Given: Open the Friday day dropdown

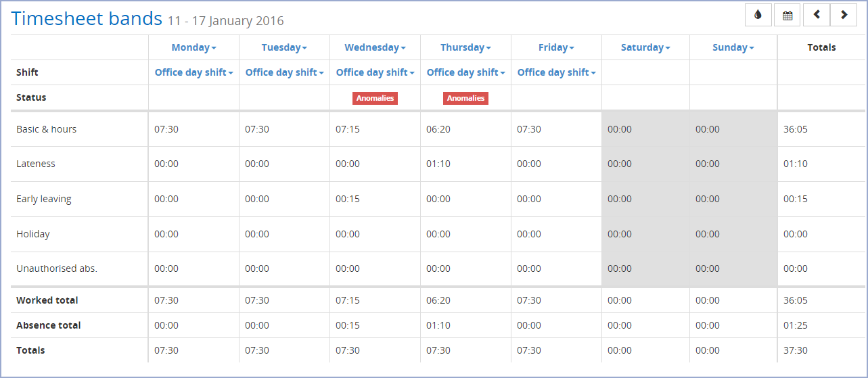Looking at the screenshot, I should [556, 47].
